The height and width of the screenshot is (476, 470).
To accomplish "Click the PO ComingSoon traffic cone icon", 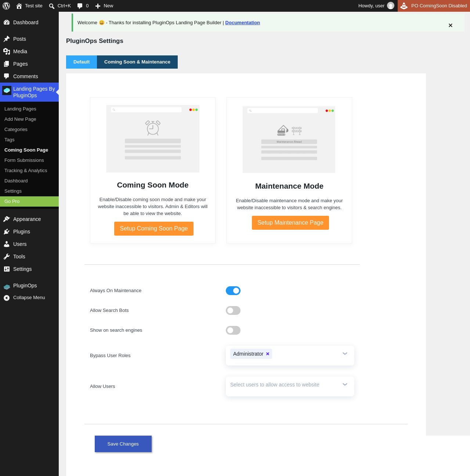I will pyautogui.click(x=404, y=6).
